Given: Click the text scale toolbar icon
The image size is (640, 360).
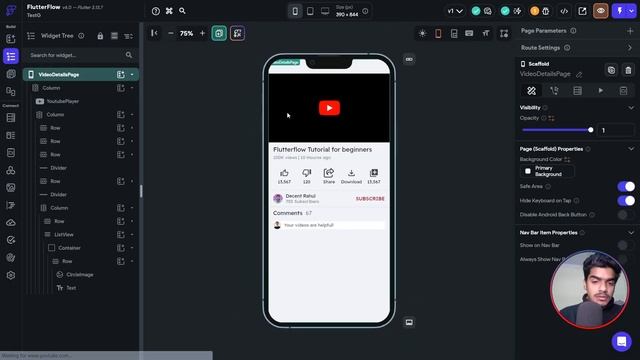Looking at the screenshot, I should pyautogui.click(x=486, y=33).
